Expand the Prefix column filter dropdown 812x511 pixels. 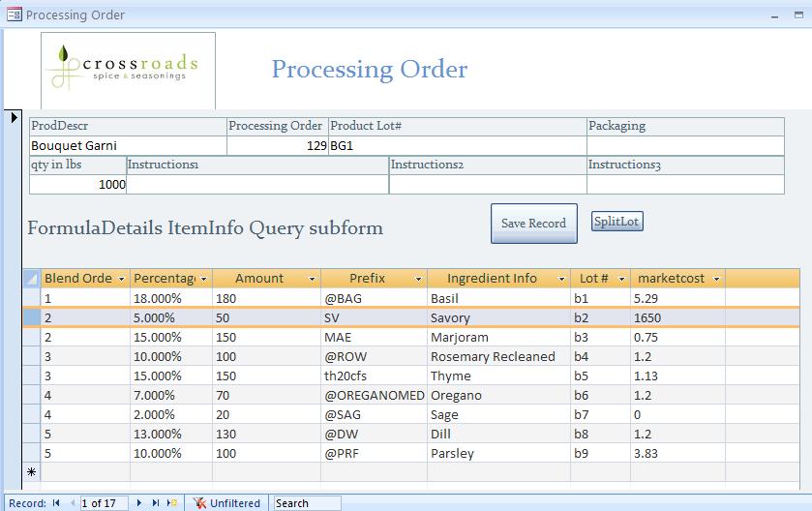[418, 279]
